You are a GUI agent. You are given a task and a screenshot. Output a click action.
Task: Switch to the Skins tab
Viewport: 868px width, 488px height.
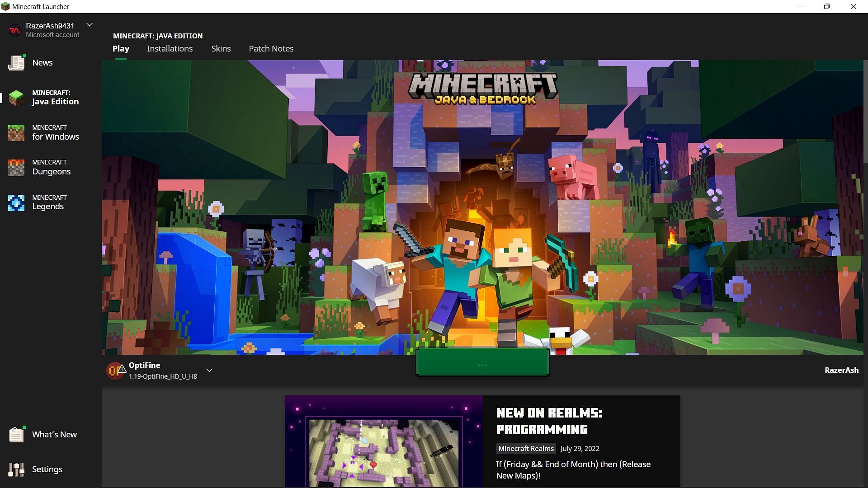point(221,48)
